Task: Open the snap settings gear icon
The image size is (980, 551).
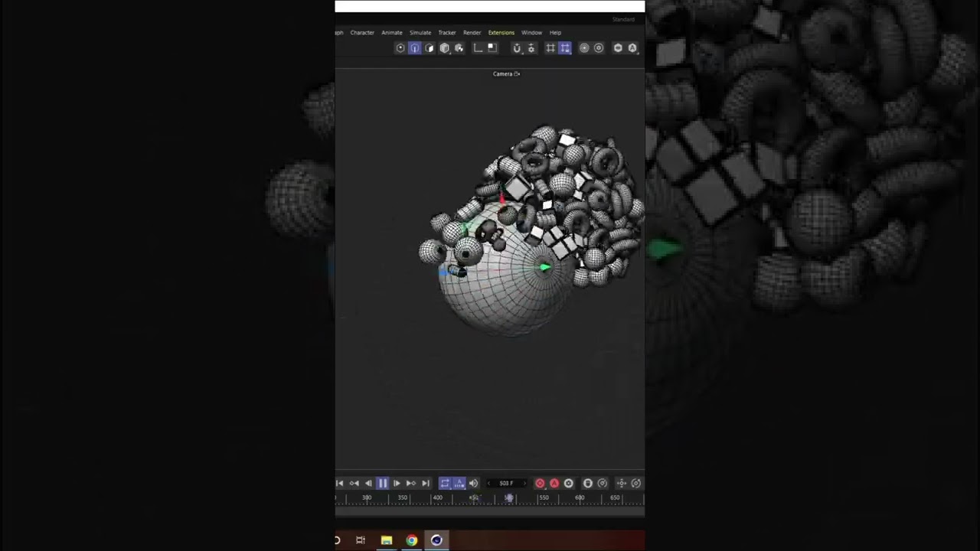Action: pos(531,48)
